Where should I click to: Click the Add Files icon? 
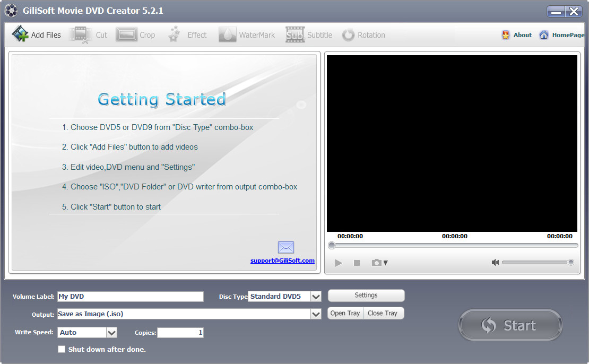coord(20,34)
